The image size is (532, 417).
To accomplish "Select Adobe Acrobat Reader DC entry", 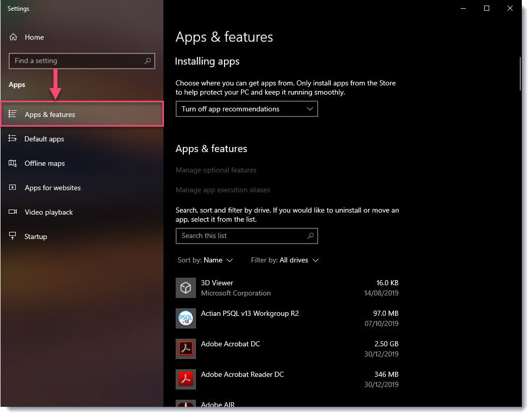I will 287,380.
